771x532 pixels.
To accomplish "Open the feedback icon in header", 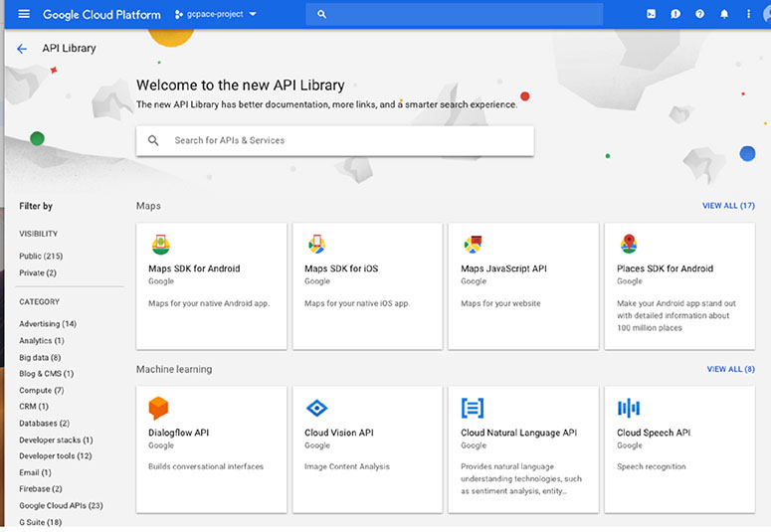I will tap(675, 14).
